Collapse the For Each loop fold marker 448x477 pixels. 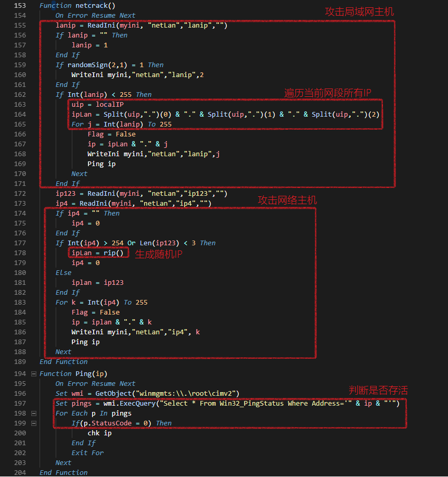[x=34, y=413]
